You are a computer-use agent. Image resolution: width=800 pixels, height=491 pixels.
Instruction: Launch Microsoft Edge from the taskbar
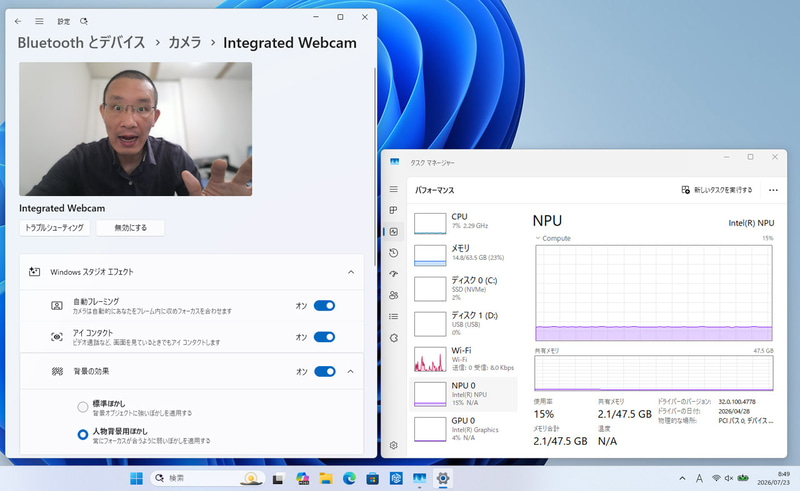(x=349, y=478)
